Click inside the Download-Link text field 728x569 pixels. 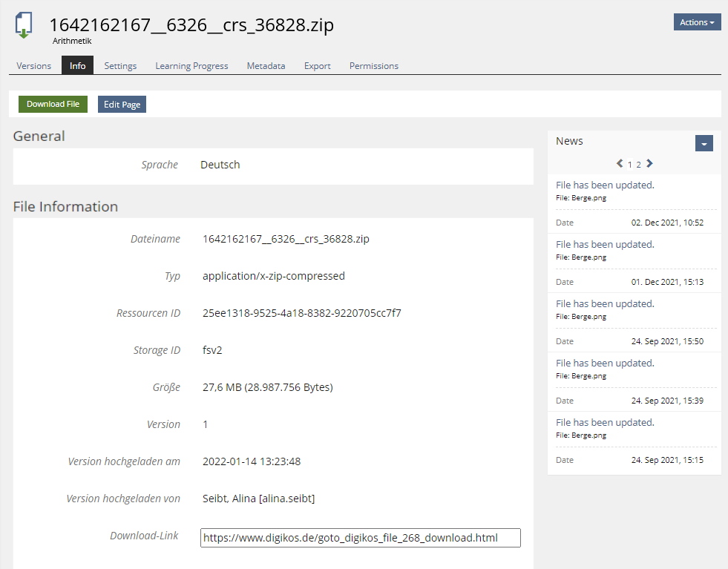[360, 538]
